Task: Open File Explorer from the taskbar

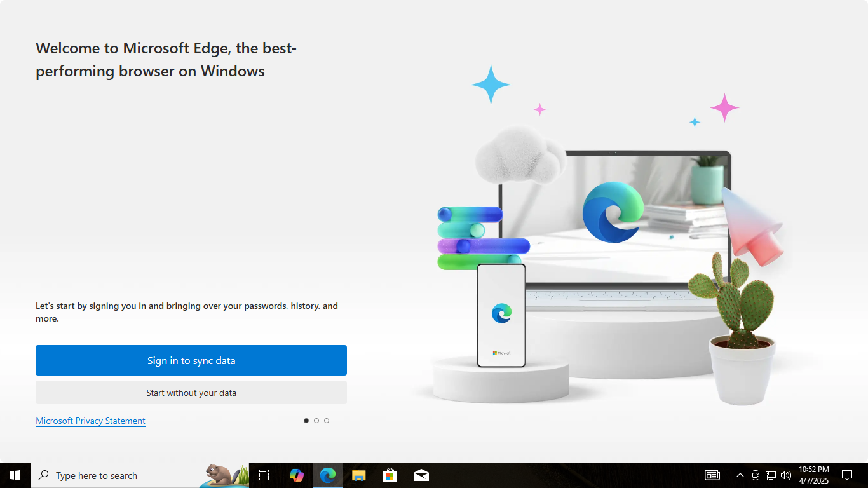Action: pos(359,475)
